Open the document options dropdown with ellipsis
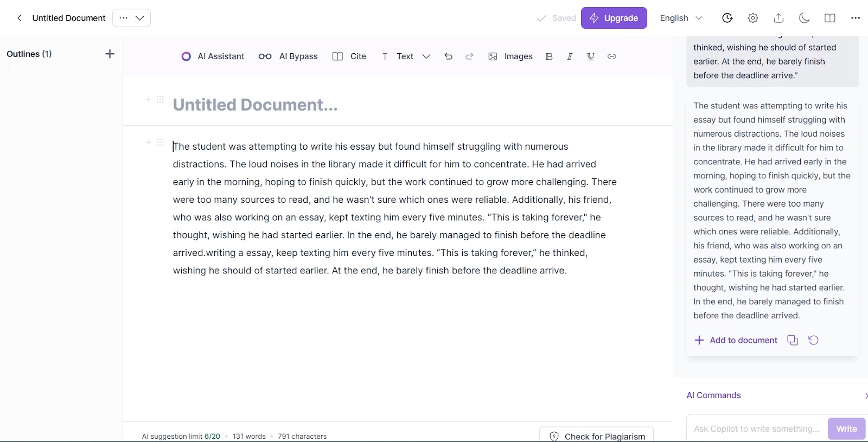Image resolution: width=868 pixels, height=442 pixels. (x=131, y=18)
